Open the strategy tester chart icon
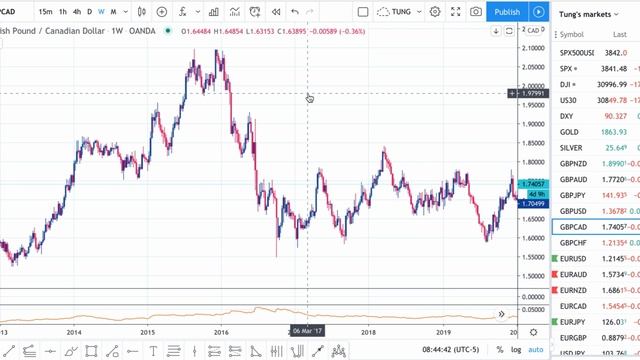The image size is (640, 360). [234, 12]
